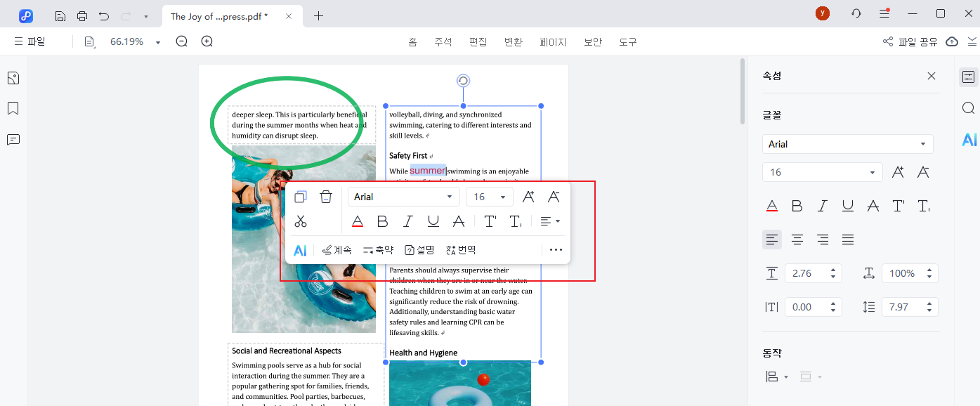The width and height of the screenshot is (980, 406).
Task: Switch to the 보안 menu tab
Action: (592, 42)
